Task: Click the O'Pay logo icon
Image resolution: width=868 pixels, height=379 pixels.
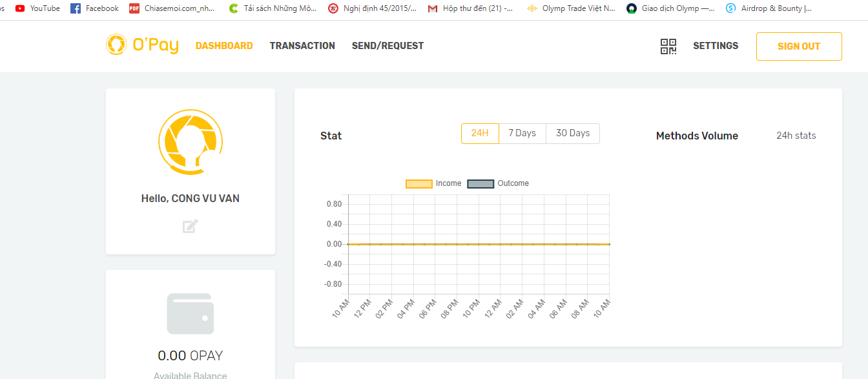Action: 116,45
